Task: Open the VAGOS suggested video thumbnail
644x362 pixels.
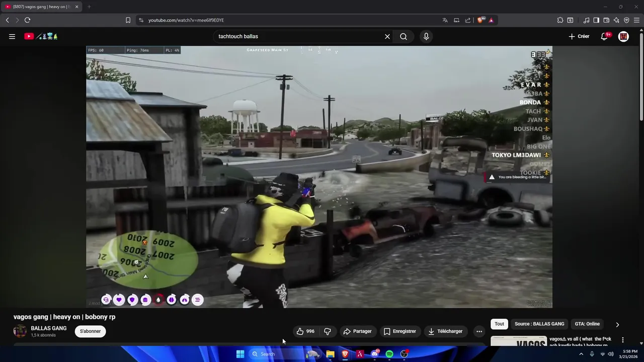Action: coord(519,341)
